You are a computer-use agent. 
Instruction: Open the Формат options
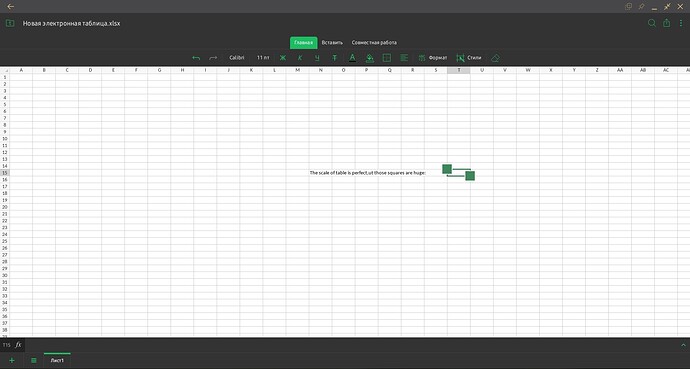(x=433, y=58)
